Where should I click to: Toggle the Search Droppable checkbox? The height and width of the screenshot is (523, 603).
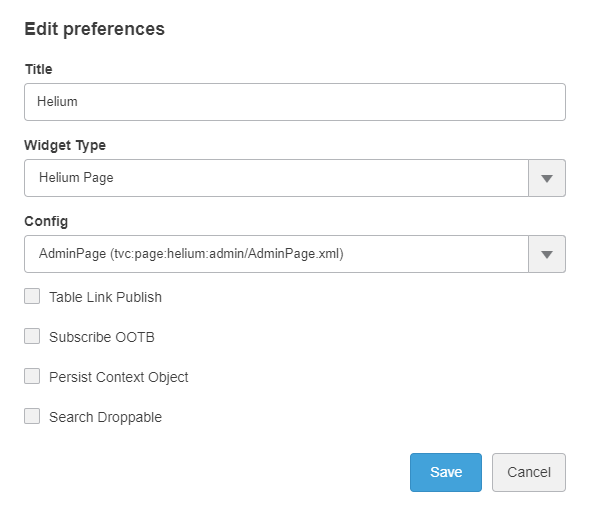[x=32, y=417]
